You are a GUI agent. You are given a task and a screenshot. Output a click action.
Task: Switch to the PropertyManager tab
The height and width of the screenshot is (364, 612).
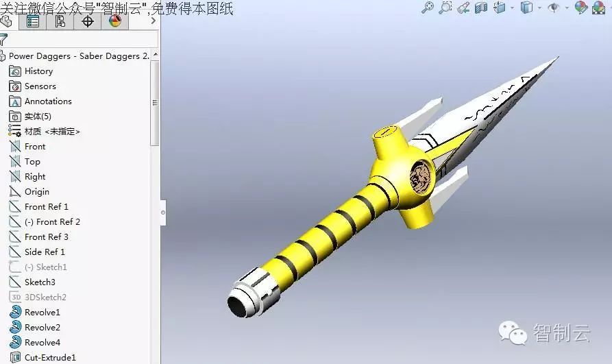pos(32,21)
